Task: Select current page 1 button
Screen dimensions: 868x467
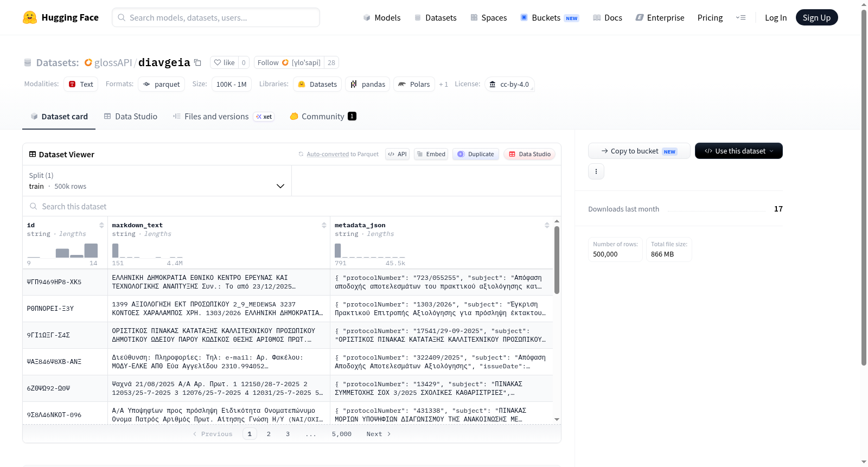Action: [x=250, y=434]
